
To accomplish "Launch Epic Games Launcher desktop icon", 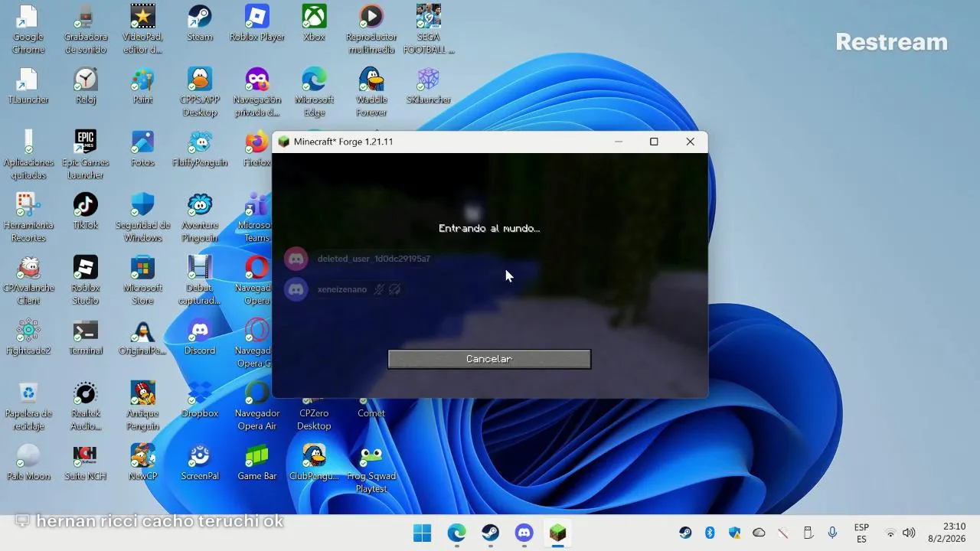I will [x=86, y=155].
